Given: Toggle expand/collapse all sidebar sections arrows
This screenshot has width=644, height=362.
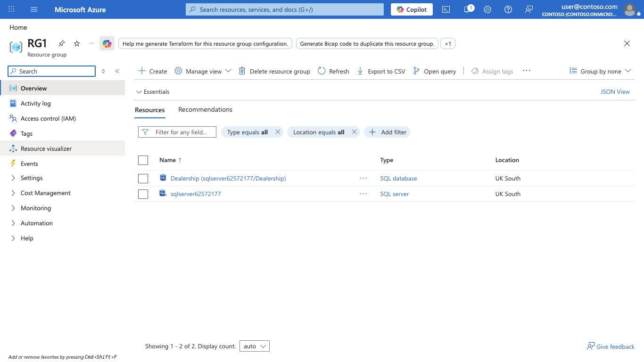Looking at the screenshot, I should [x=103, y=71].
